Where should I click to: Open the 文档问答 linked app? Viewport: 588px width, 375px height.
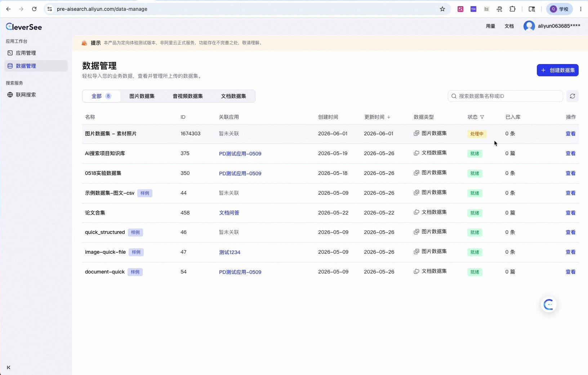(229, 213)
